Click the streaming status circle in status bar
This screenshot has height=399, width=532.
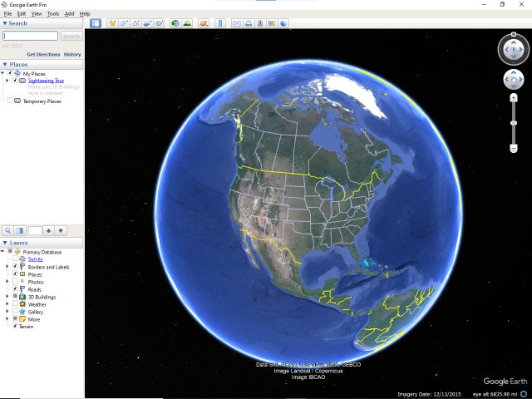tap(524, 394)
